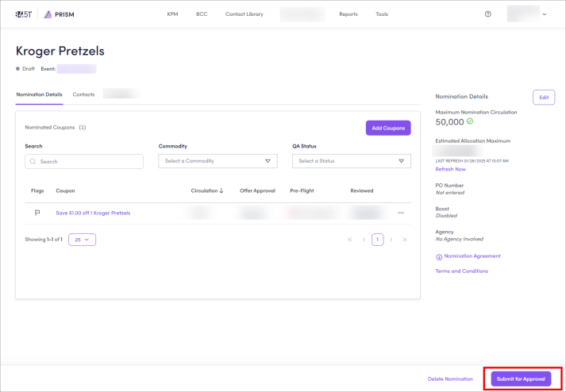Sort by Circulation column arrow

(x=221, y=190)
